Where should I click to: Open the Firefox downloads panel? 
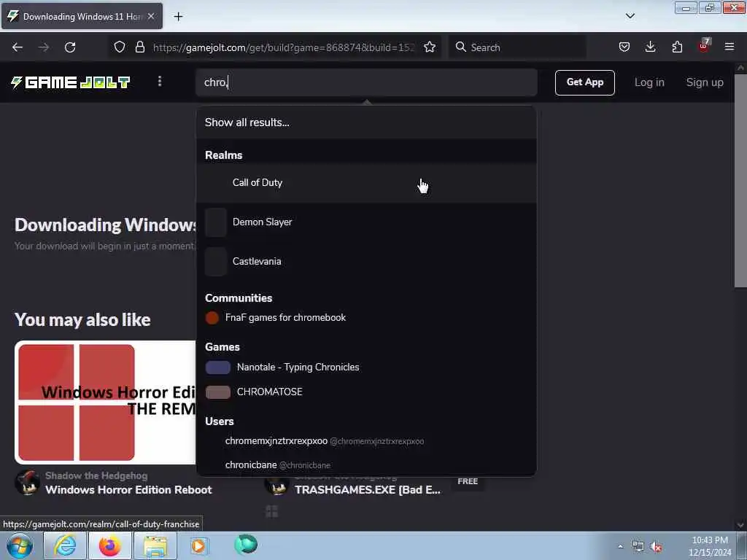[650, 47]
